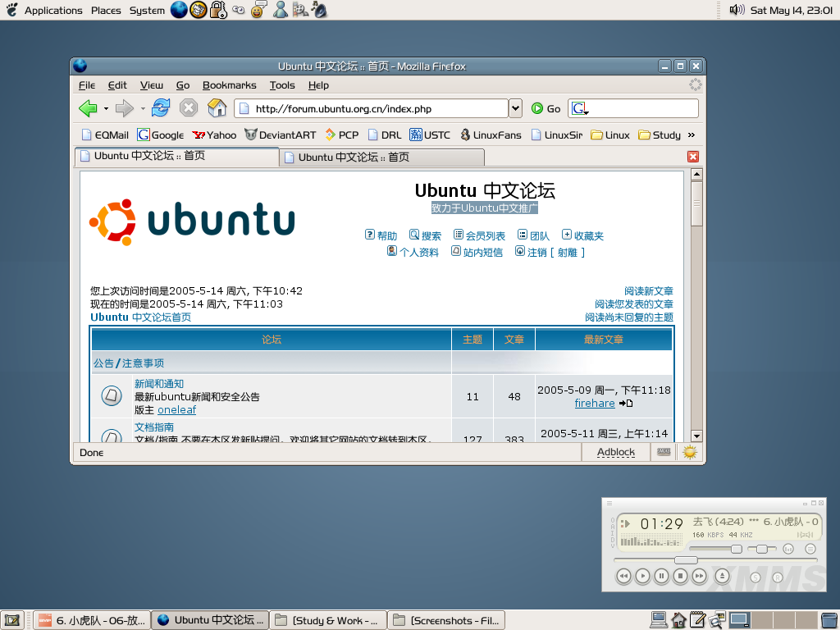Launch the smiley chat application in top panel
Viewport: 840px width, 630px height.
(258, 10)
